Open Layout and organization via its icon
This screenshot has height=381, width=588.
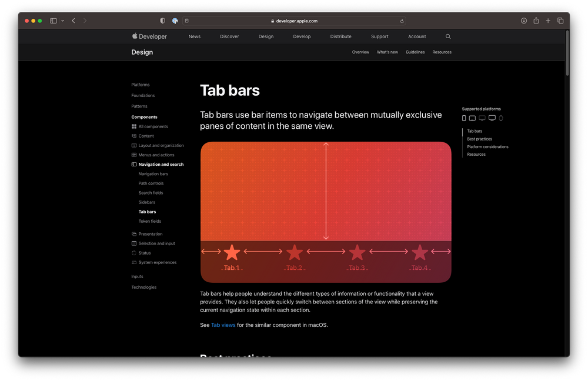(135, 145)
